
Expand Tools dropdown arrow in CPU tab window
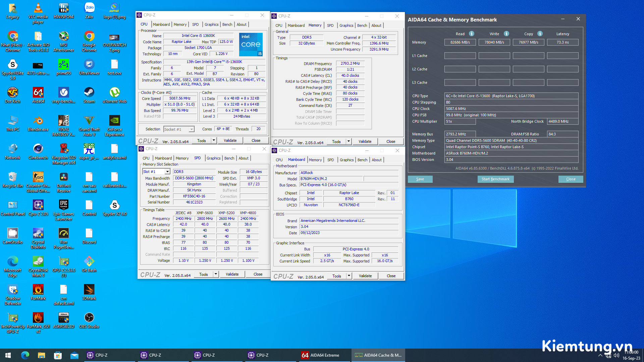(x=214, y=140)
